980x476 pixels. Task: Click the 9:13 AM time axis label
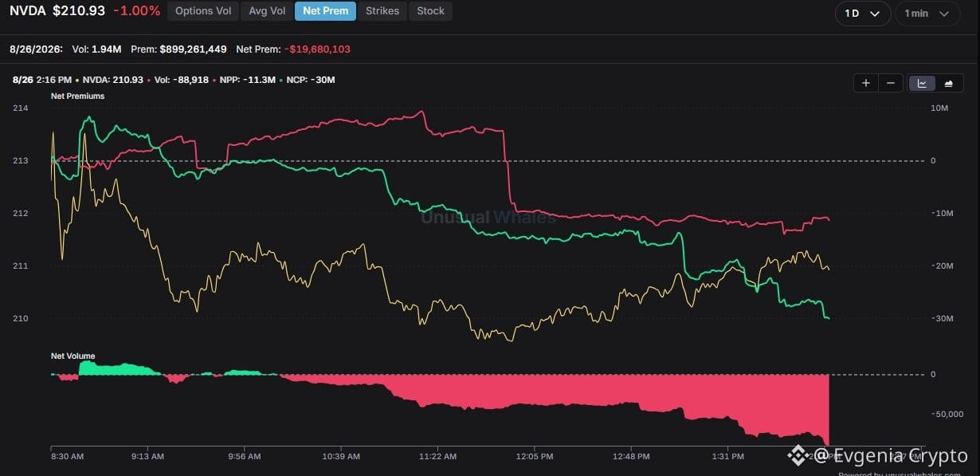pyautogui.click(x=147, y=457)
